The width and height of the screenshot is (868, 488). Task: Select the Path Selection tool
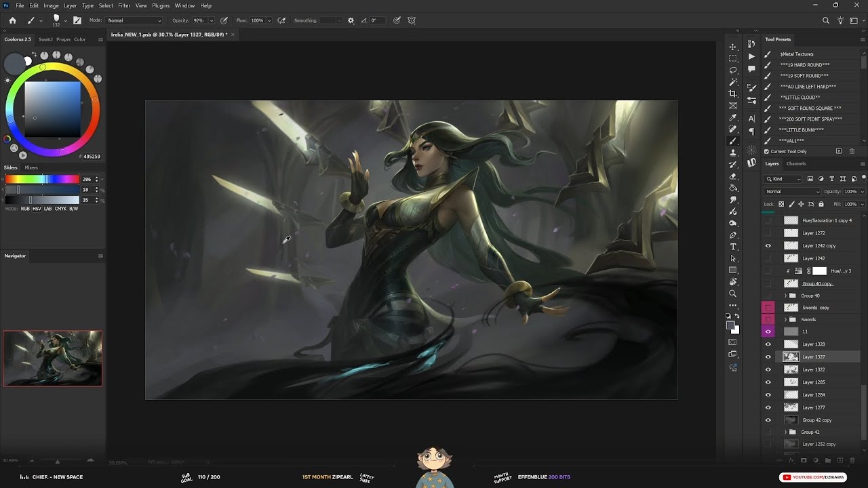(732, 258)
